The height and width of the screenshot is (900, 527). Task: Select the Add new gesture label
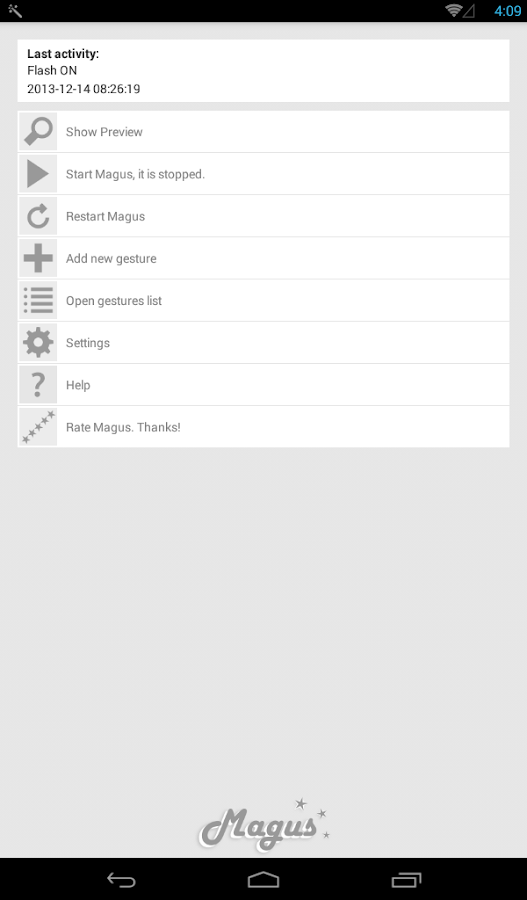pos(111,259)
